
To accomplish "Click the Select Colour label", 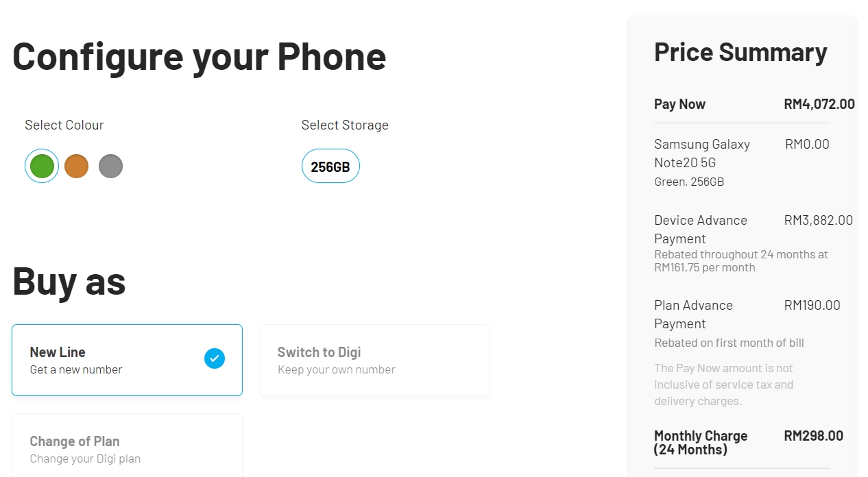I will tap(64, 125).
